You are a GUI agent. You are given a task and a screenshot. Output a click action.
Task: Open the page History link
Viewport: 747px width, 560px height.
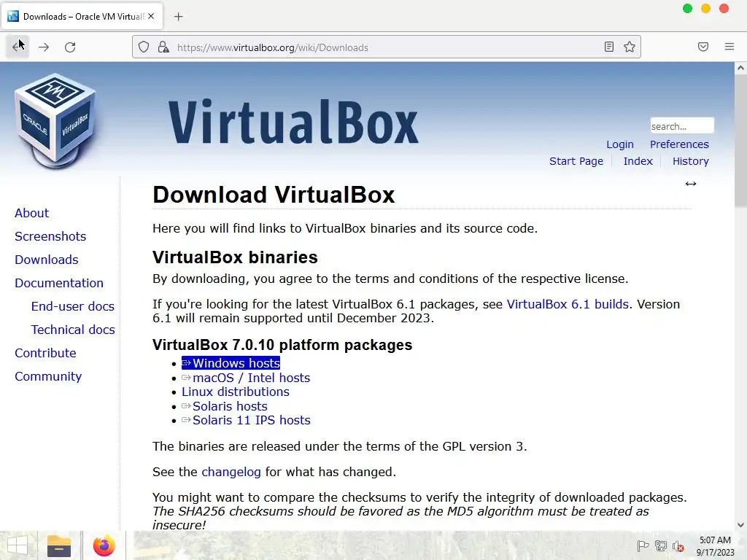[x=690, y=161]
